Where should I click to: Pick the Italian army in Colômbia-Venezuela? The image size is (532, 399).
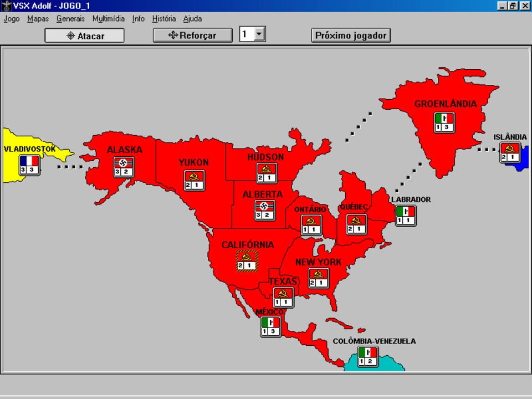click(368, 356)
